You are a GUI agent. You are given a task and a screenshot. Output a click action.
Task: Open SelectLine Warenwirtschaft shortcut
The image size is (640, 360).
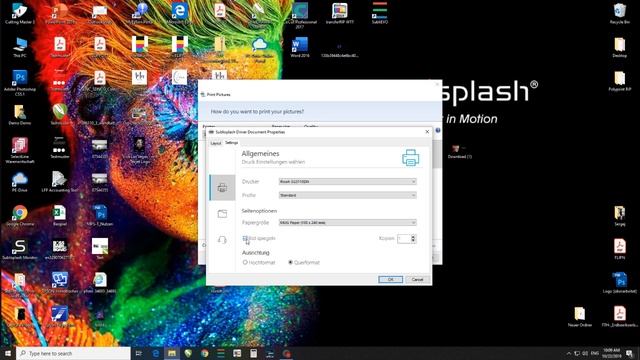click(20, 151)
